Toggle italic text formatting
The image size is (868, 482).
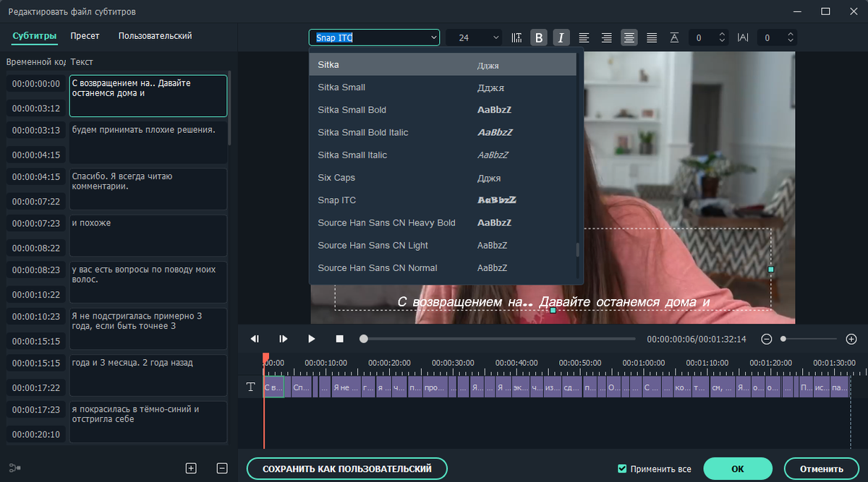(561, 38)
